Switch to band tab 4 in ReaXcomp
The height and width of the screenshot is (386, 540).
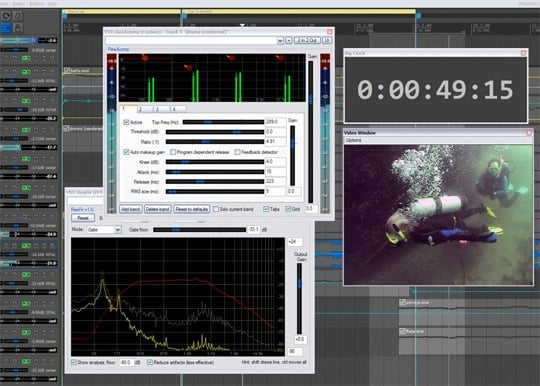tap(178, 109)
